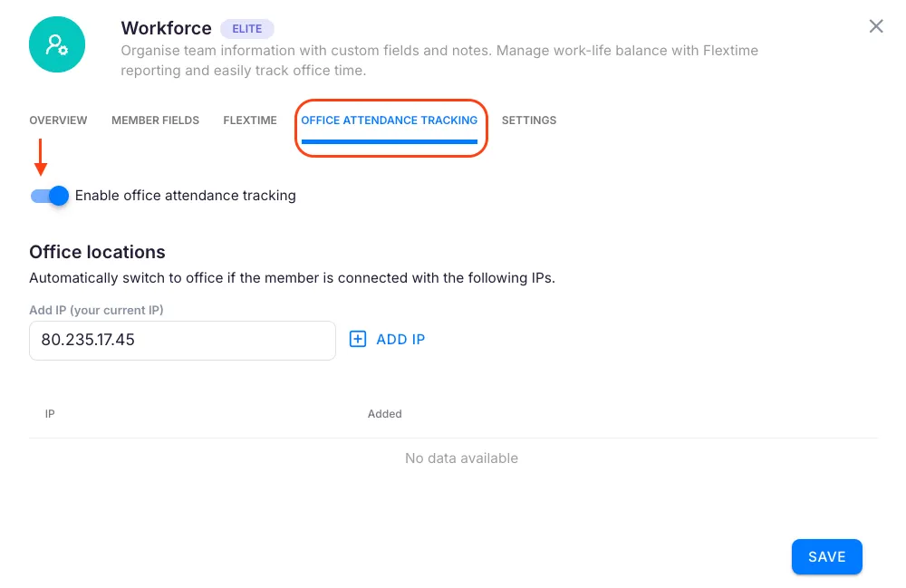This screenshot has height=588, width=906.
Task: Open the Member Fields tab
Action: [x=155, y=120]
